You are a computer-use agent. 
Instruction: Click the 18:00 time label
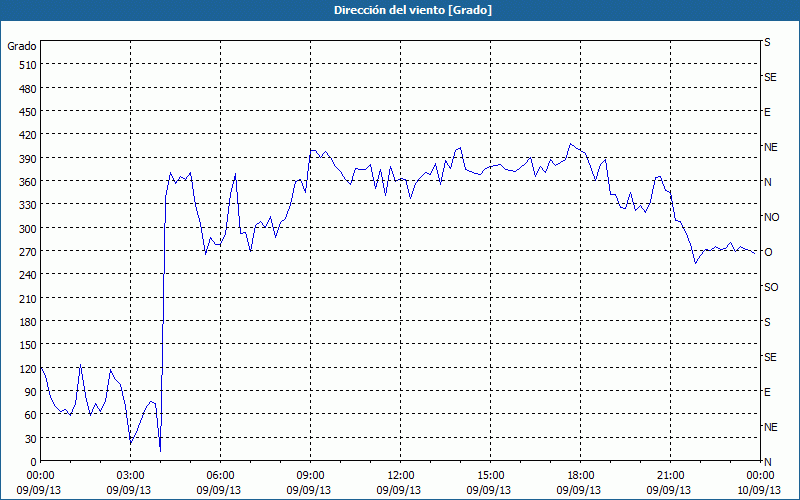coord(580,476)
